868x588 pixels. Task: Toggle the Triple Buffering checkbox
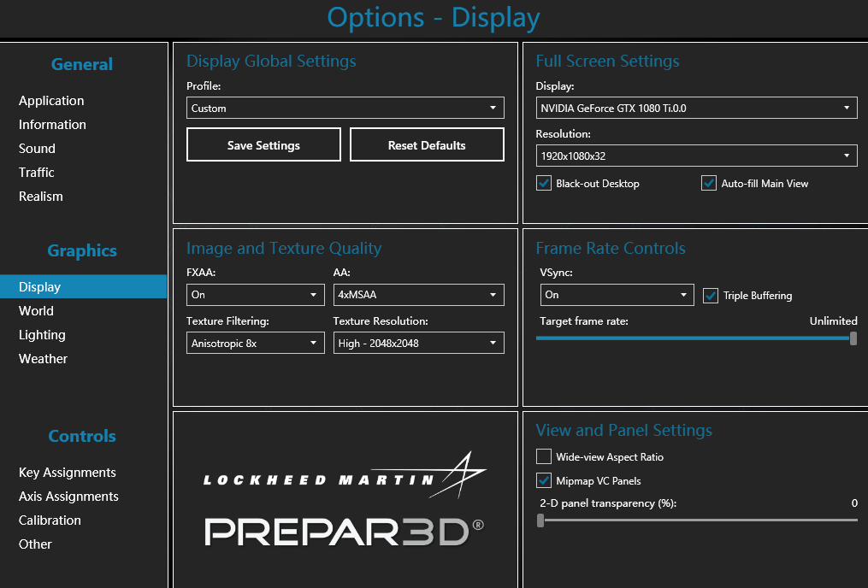click(x=710, y=296)
